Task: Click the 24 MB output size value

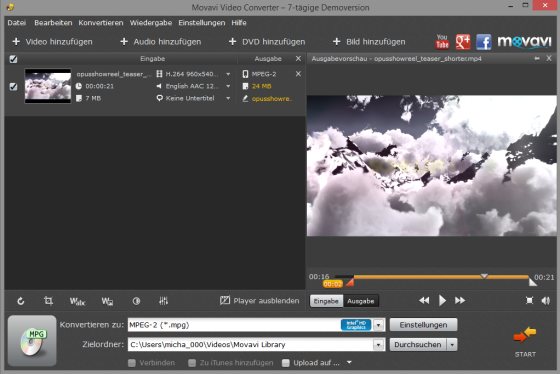Action: pos(261,86)
